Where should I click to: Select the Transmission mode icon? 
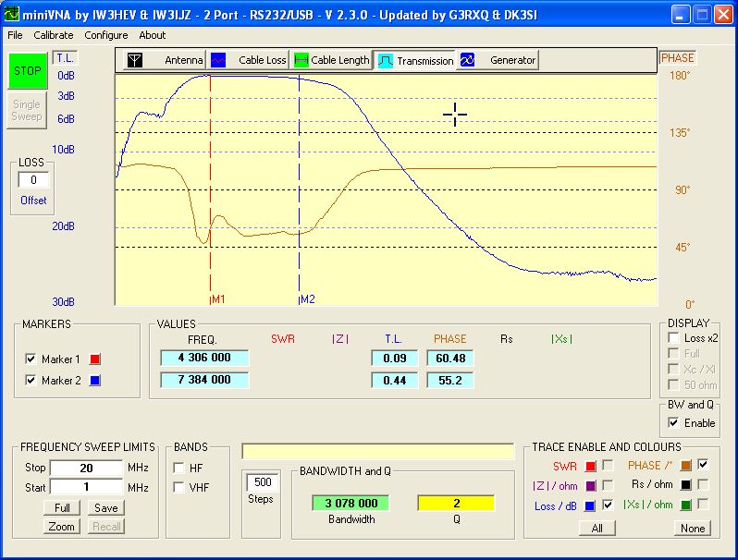coord(386,60)
